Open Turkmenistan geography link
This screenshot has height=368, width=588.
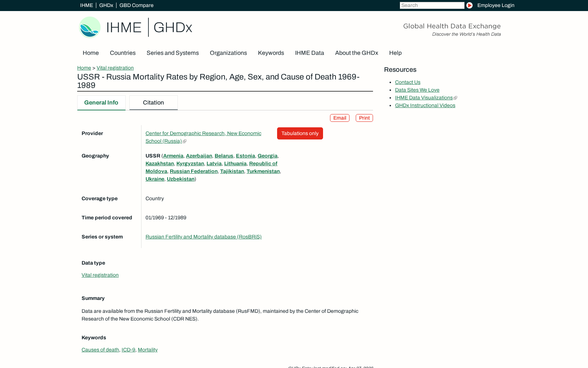click(263, 171)
